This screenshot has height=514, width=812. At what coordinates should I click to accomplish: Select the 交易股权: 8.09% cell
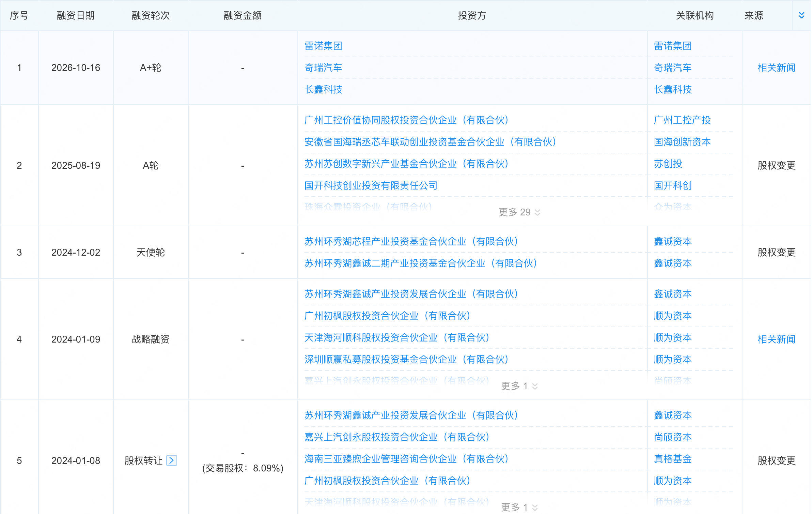[243, 468]
